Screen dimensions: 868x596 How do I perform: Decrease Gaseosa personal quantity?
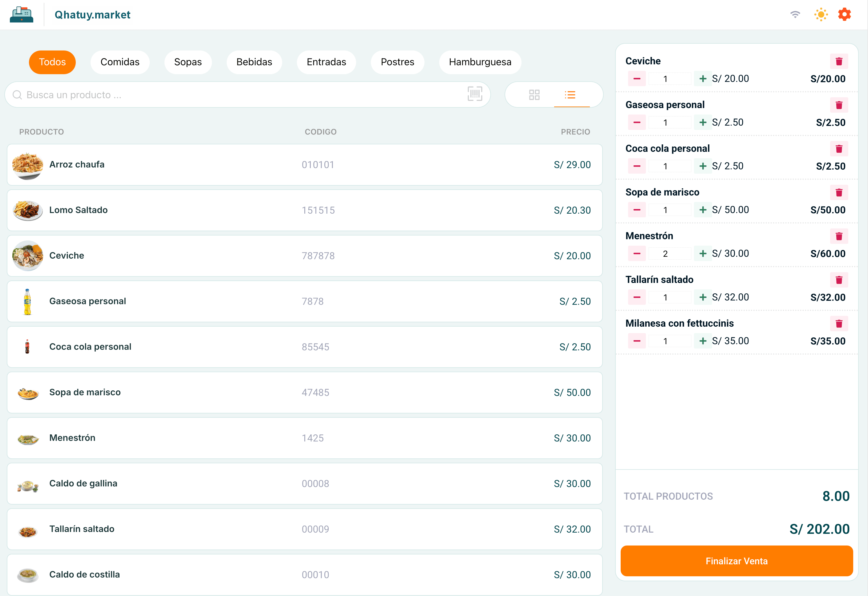pos(637,122)
